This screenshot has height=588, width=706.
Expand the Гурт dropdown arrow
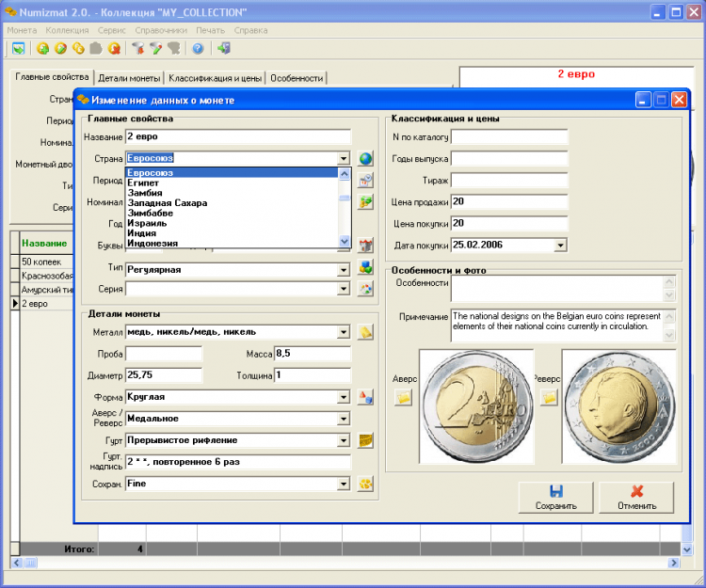pyautogui.click(x=344, y=440)
